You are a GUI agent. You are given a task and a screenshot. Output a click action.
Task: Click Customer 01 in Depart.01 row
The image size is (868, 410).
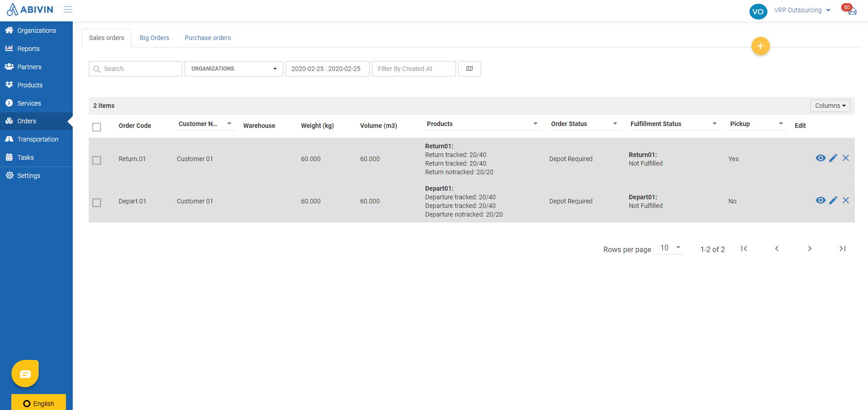click(x=195, y=201)
